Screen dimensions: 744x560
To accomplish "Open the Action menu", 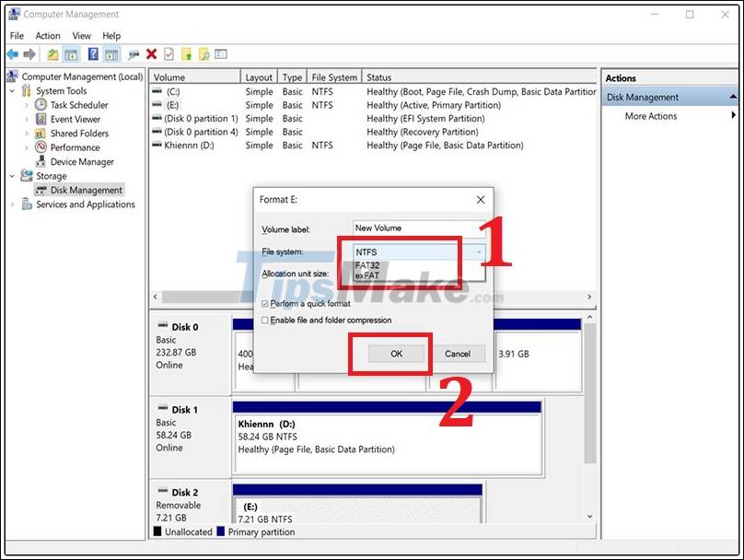I will tap(48, 36).
